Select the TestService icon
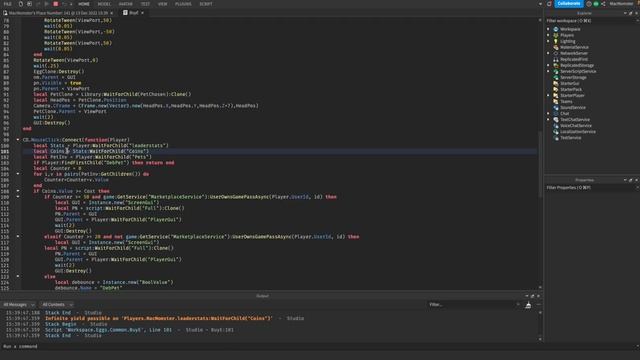Screen dimensions: 640x360 tap(556, 138)
